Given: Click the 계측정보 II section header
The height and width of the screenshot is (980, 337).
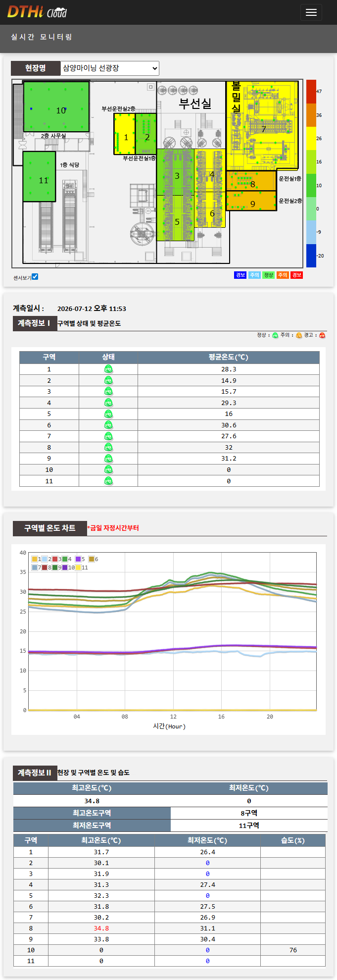Looking at the screenshot, I should coord(34,773).
